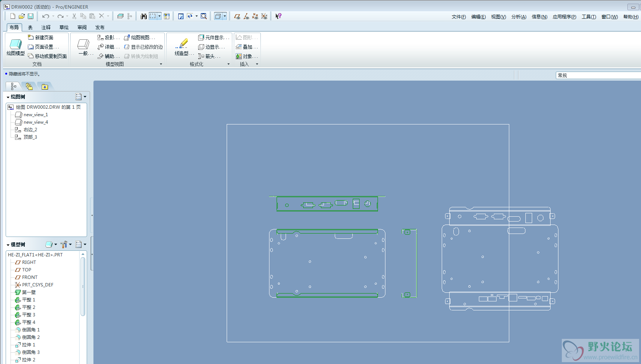The height and width of the screenshot is (364, 641).
Task: Click the display style cube icon
Action: point(218,16)
